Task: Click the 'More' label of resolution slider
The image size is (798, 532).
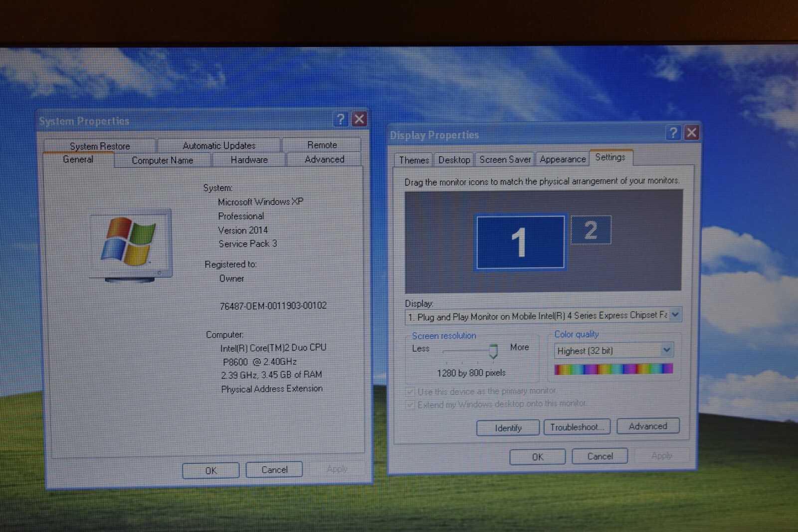Action: click(519, 347)
